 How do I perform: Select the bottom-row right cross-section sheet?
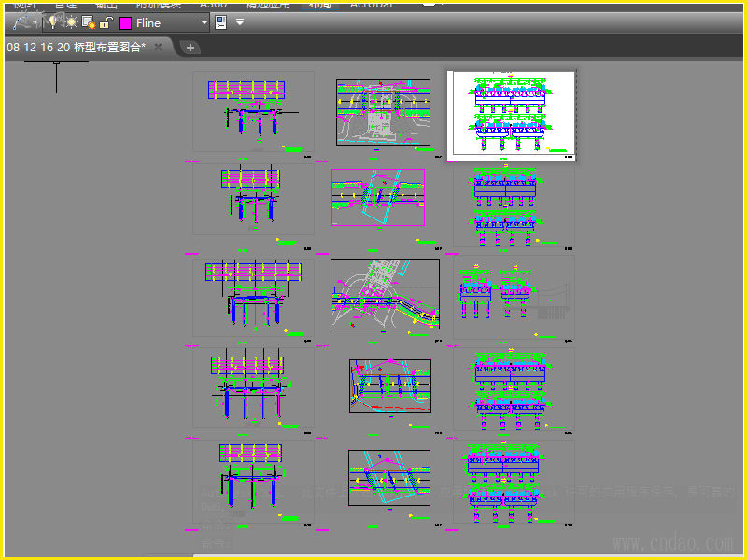coord(514,482)
